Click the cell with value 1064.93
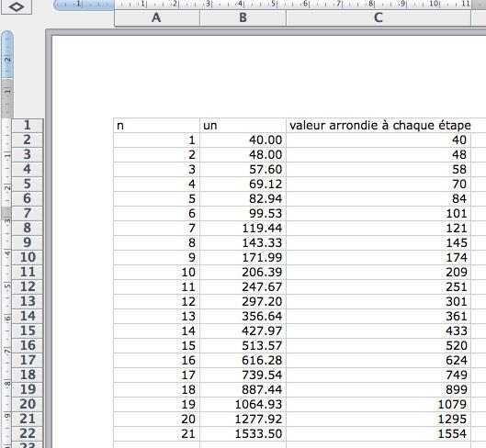 (243, 404)
